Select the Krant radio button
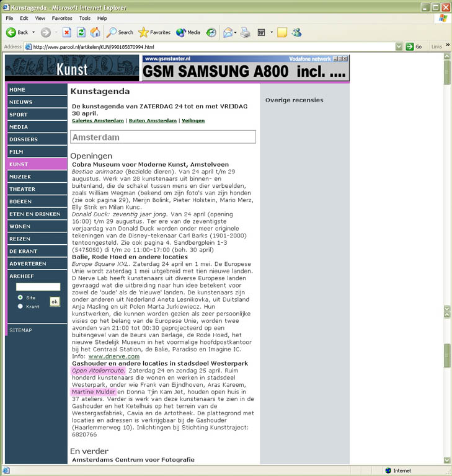The height and width of the screenshot is (476, 452). tap(20, 306)
